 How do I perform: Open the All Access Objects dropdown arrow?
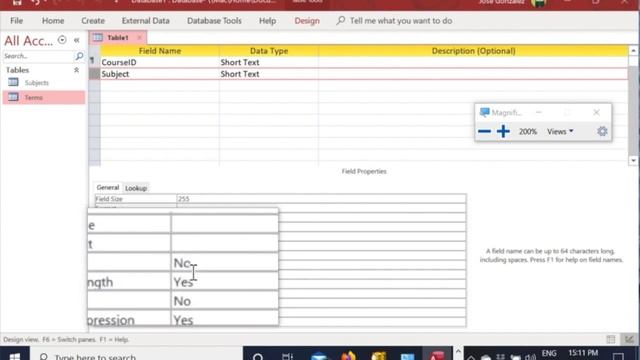tap(62, 40)
